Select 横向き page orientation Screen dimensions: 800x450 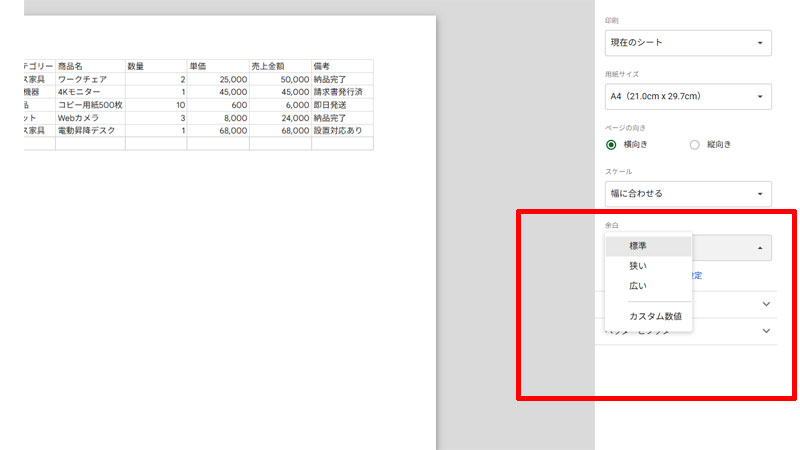click(x=611, y=145)
